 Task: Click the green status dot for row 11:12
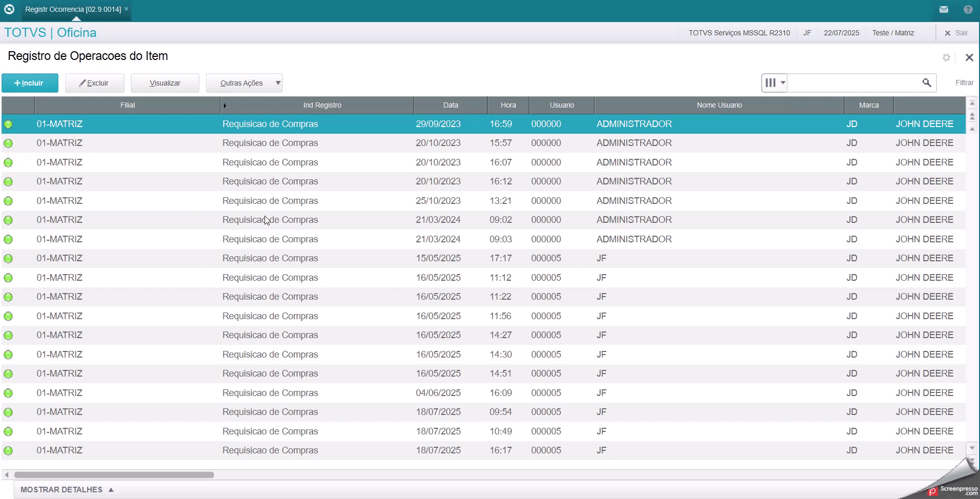8,278
